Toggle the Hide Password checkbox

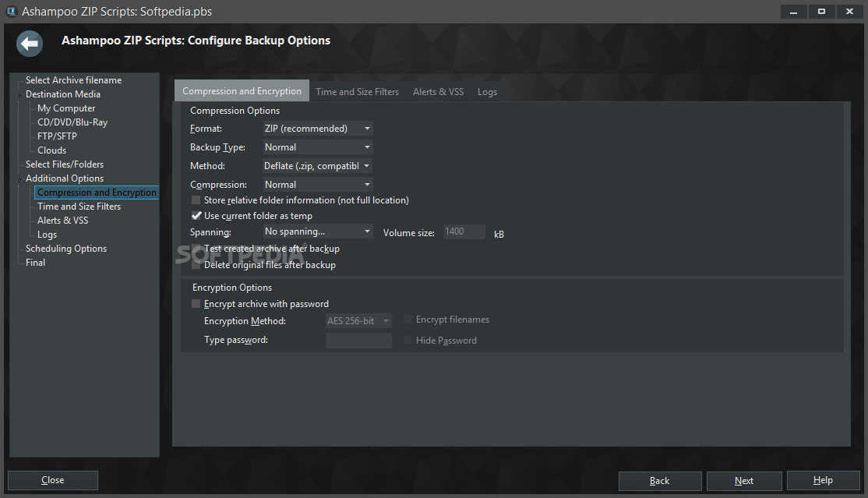click(408, 340)
